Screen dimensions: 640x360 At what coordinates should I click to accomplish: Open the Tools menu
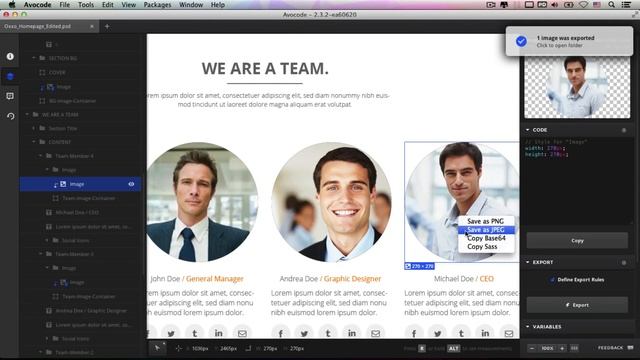[86, 4]
